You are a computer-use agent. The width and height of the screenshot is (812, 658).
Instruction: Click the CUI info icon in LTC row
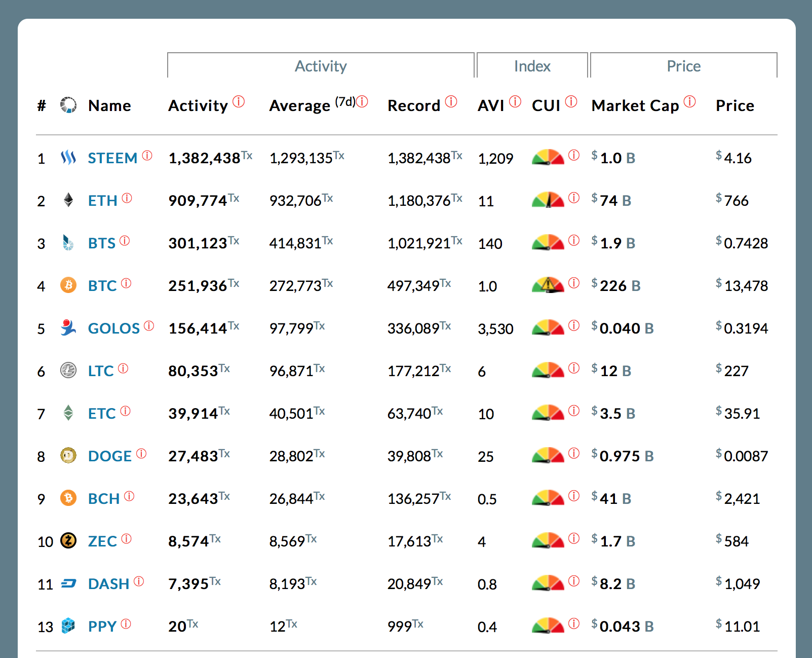[574, 368]
